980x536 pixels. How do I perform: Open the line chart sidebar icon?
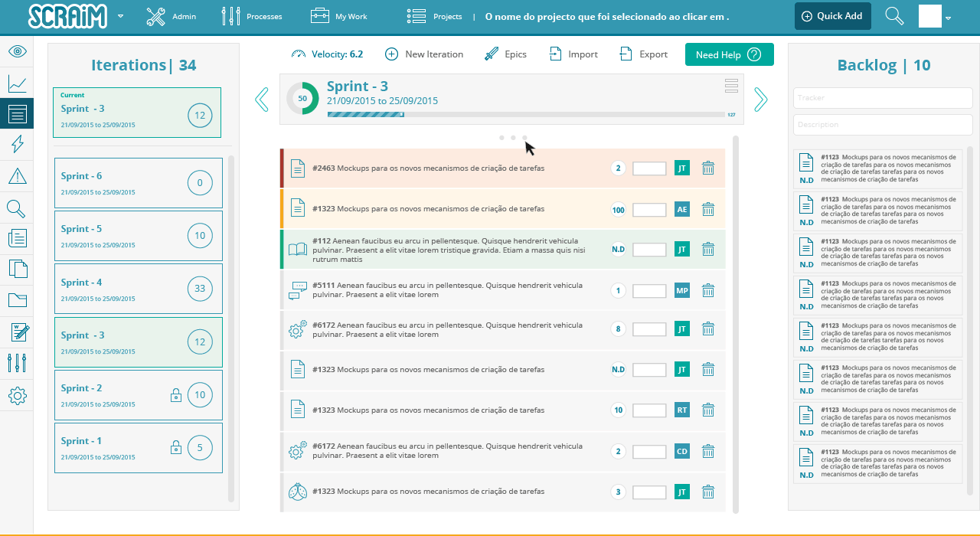pos(17,83)
